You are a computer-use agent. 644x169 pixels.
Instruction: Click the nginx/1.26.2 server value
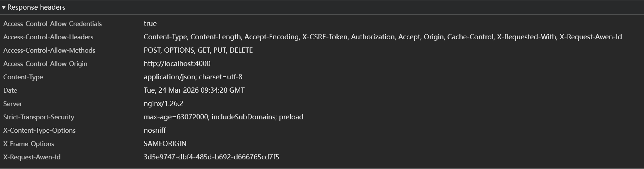pyautogui.click(x=163, y=104)
